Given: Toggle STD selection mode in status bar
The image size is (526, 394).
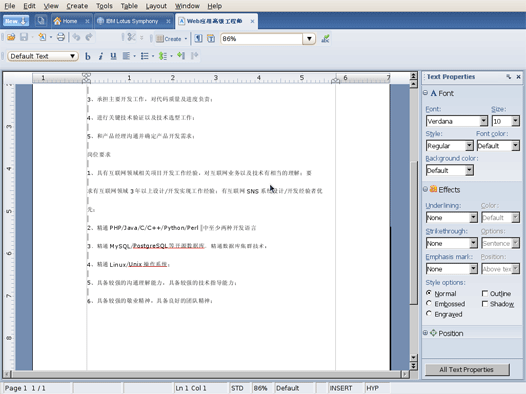Looking at the screenshot, I should point(237,388).
